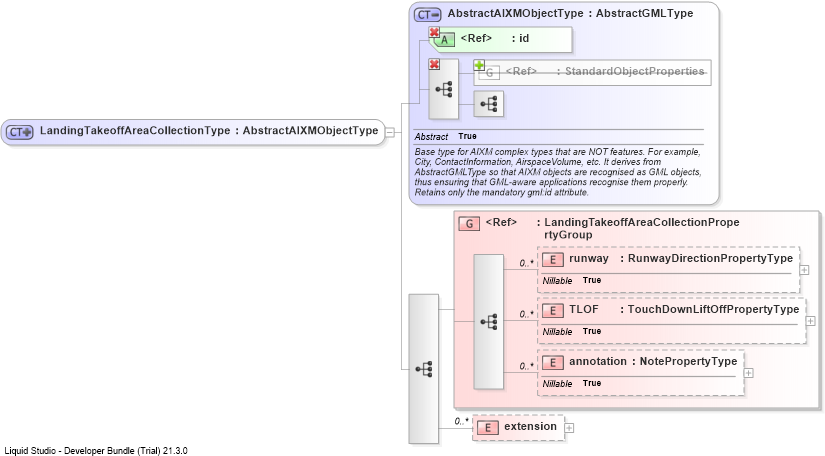Screen dimensions: 825x456
Task: Select the small nested sequence under StandardObjectProperties
Action: 489,104
